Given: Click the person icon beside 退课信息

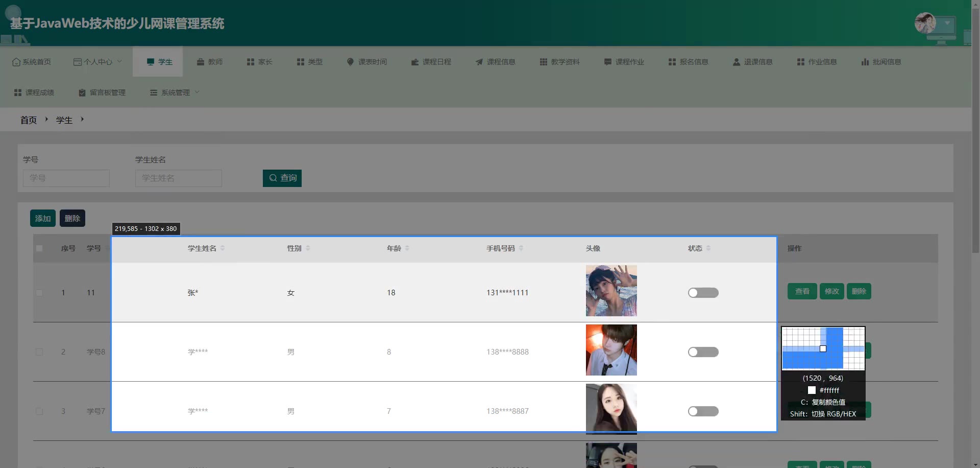Looking at the screenshot, I should [x=737, y=62].
